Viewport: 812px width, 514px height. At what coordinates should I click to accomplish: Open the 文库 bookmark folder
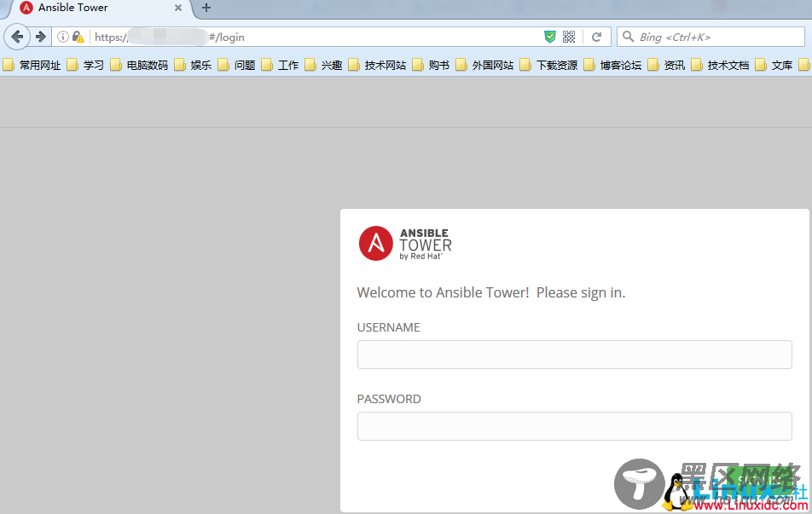coord(774,65)
